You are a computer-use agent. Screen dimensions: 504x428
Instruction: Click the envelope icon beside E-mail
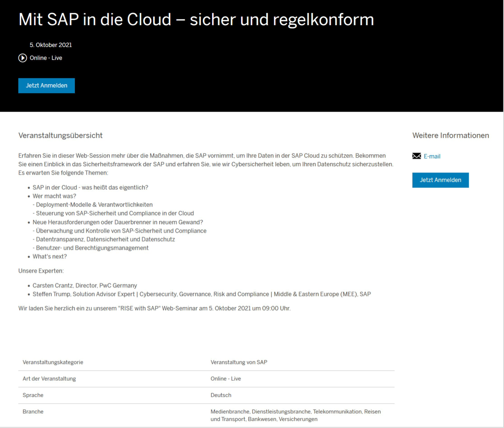(417, 156)
